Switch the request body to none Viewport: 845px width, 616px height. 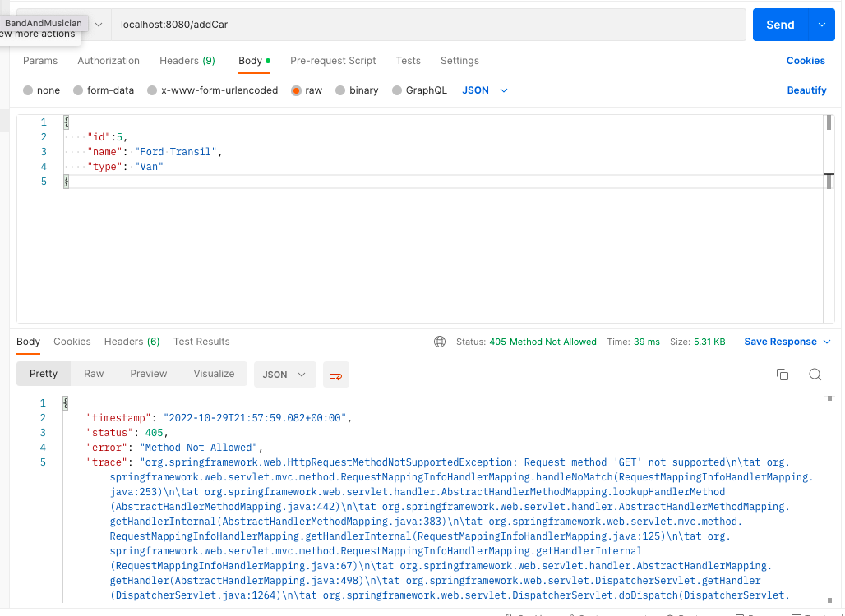(x=41, y=90)
